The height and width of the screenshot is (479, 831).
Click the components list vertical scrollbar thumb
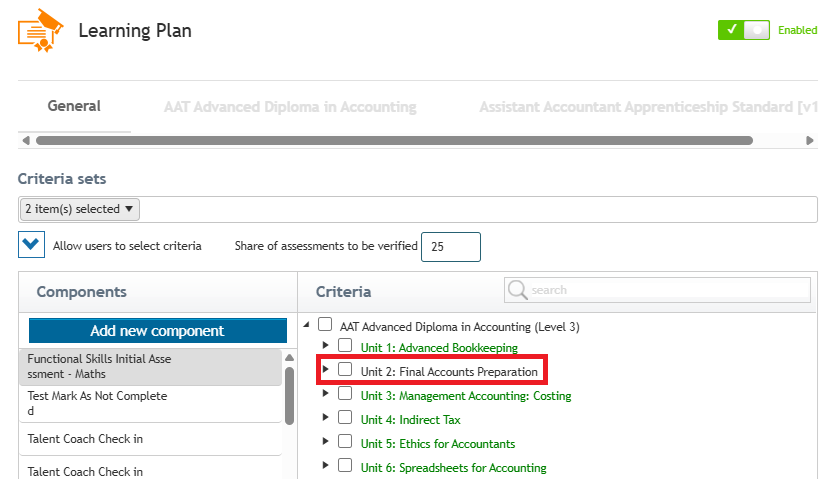pyautogui.click(x=289, y=396)
